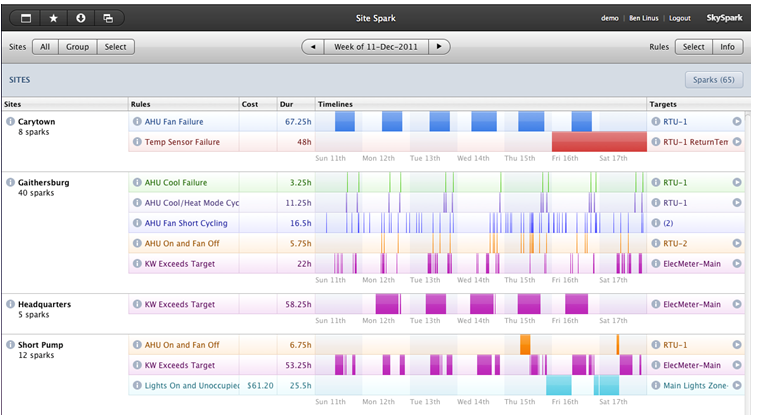
Task: Click the overlapping windows icon
Action: point(108,18)
